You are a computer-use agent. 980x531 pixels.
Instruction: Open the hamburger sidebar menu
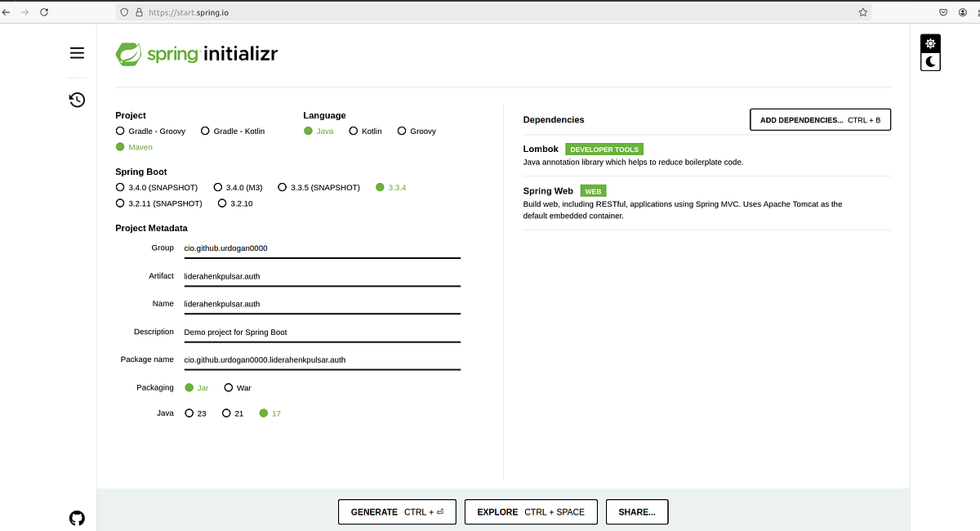(x=77, y=52)
